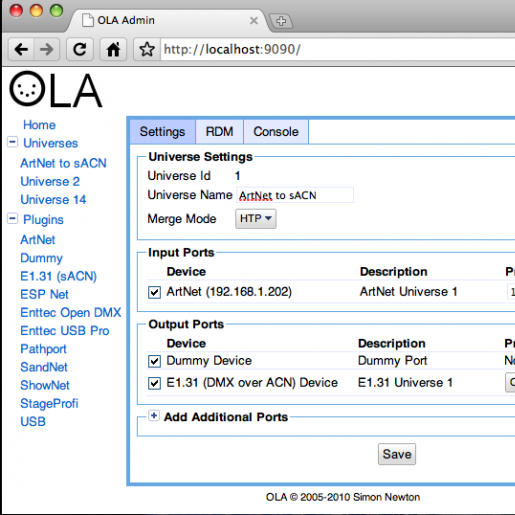This screenshot has height=515, width=515.
Task: Click the Input Ports Device column header
Action: [186, 272]
